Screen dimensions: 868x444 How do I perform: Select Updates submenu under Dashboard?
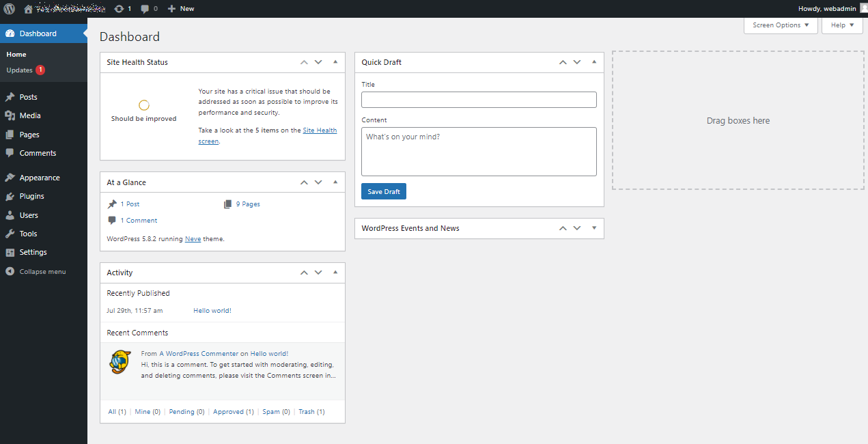point(19,70)
